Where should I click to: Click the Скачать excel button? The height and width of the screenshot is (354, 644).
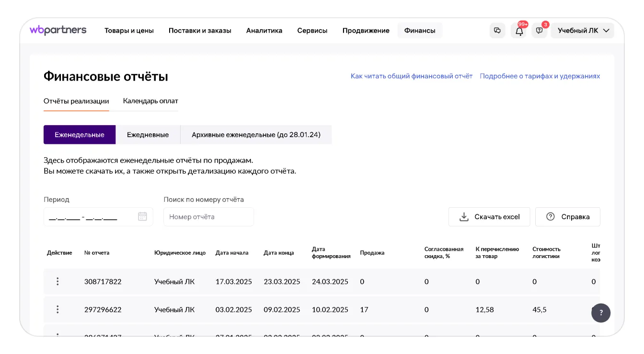pos(489,217)
